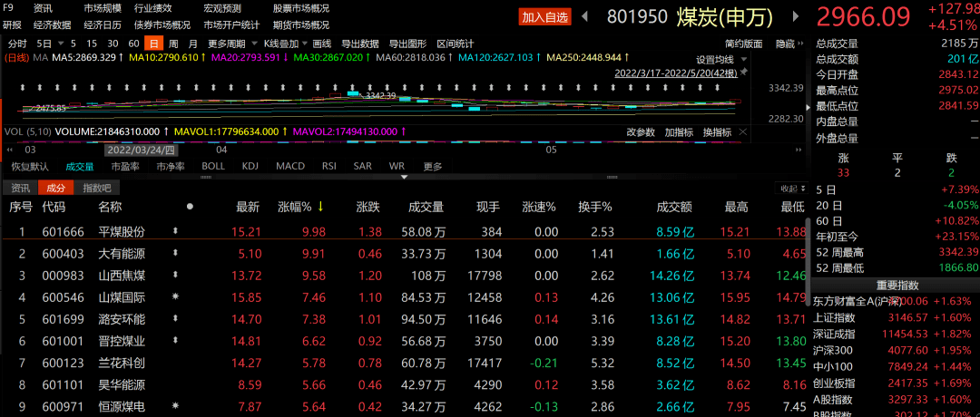Click the 加入自选 button

coord(545,16)
